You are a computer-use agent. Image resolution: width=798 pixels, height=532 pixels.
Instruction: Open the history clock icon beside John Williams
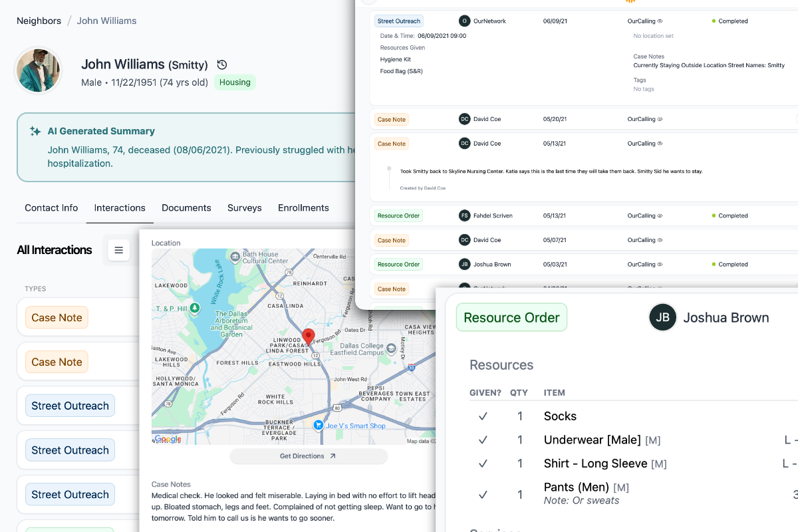click(222, 65)
